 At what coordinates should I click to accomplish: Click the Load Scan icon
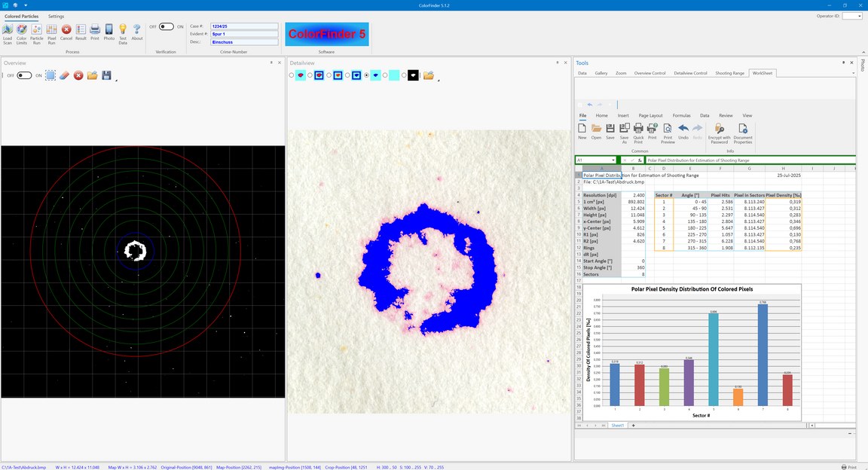(8, 33)
